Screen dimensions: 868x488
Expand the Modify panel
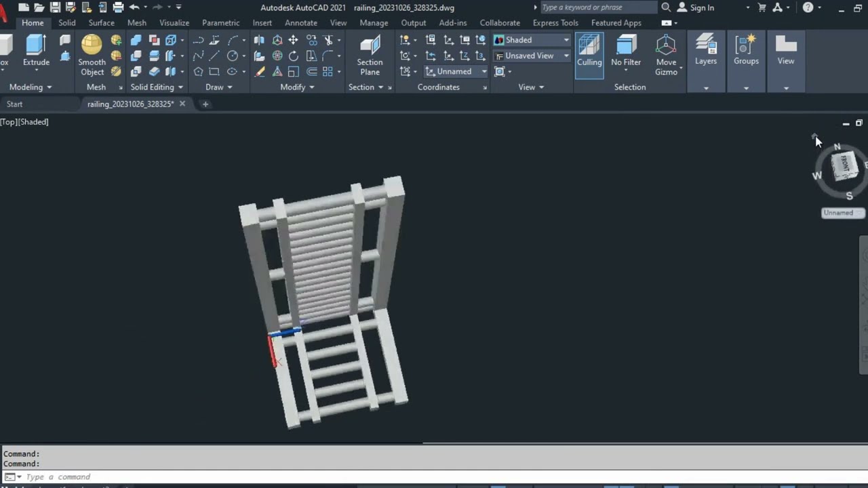pyautogui.click(x=297, y=87)
